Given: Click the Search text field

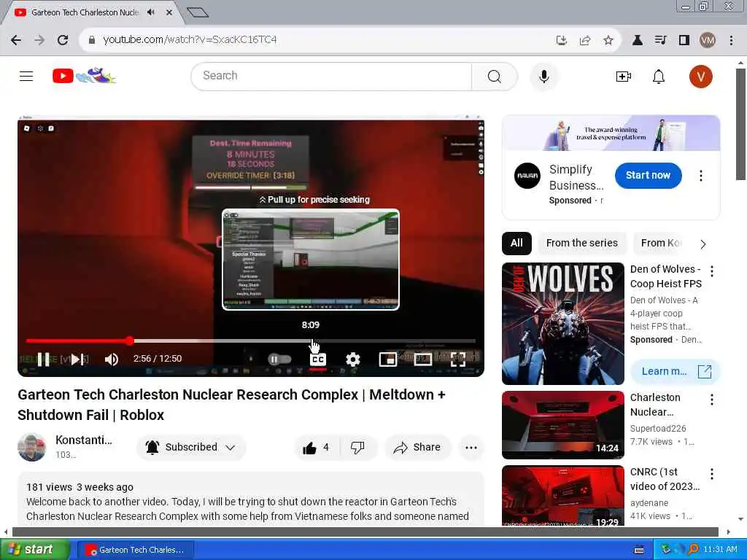Looking at the screenshot, I should coord(332,76).
